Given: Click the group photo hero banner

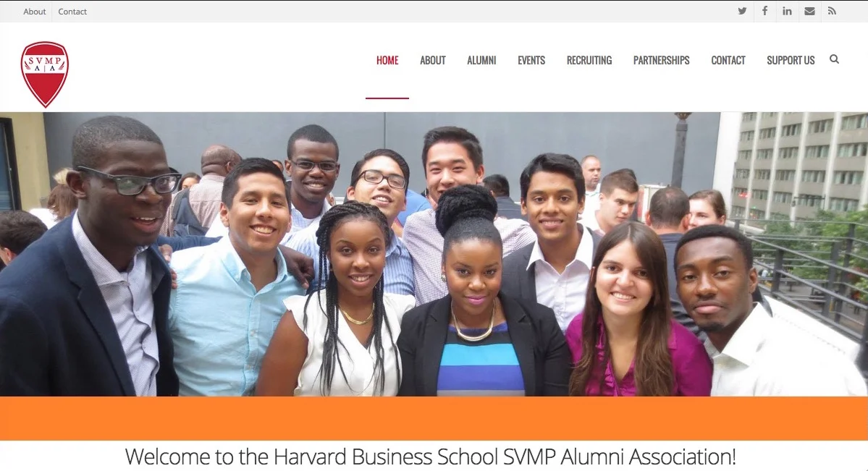Looking at the screenshot, I should pos(434,254).
